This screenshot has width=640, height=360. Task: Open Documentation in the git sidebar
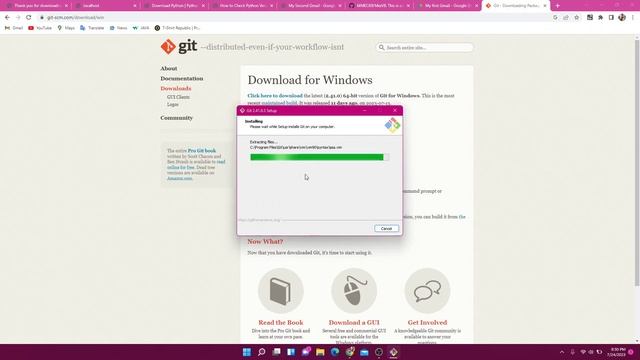click(182, 78)
